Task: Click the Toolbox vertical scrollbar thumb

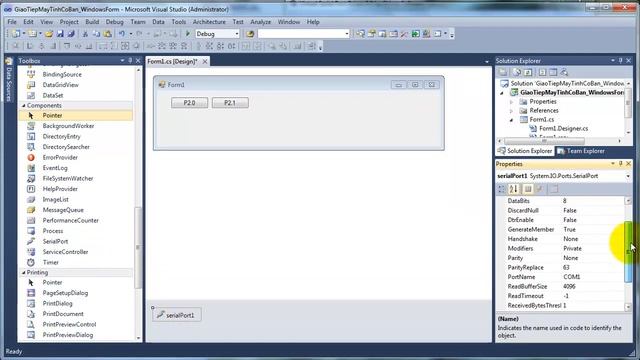Action: (138, 247)
